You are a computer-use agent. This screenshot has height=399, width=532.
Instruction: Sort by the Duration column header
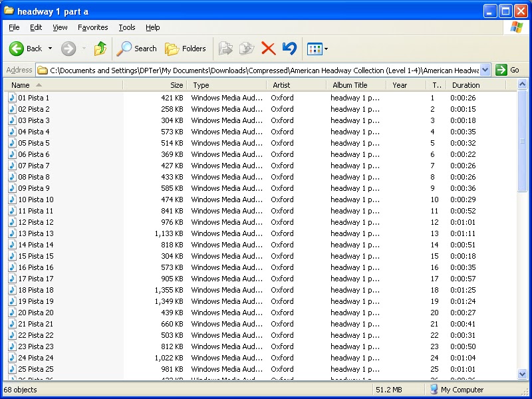(476, 85)
